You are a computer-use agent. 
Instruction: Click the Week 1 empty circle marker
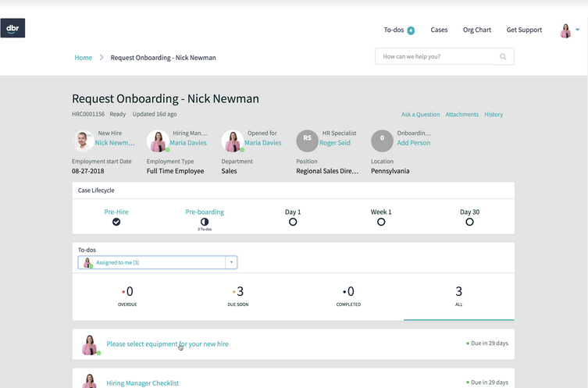(381, 222)
